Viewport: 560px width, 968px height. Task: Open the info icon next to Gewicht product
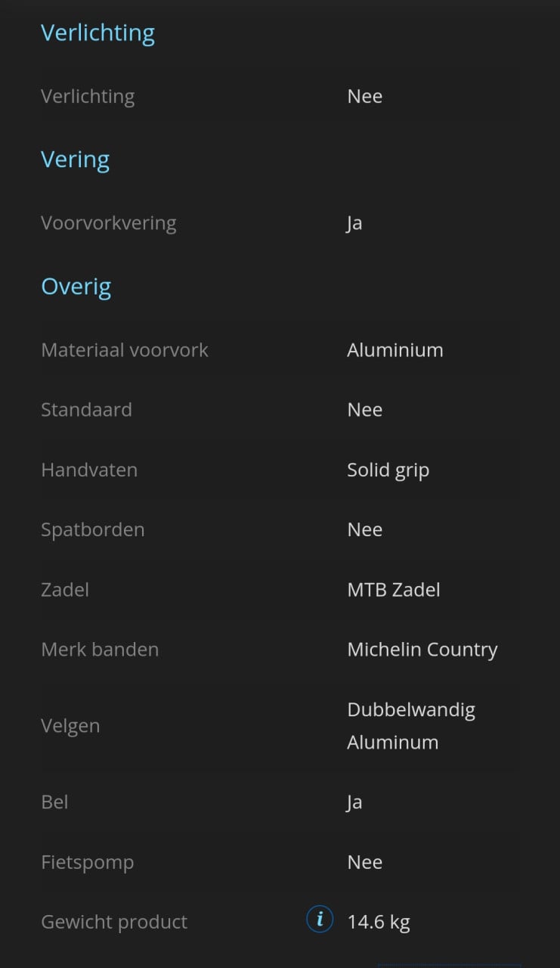coord(320,920)
